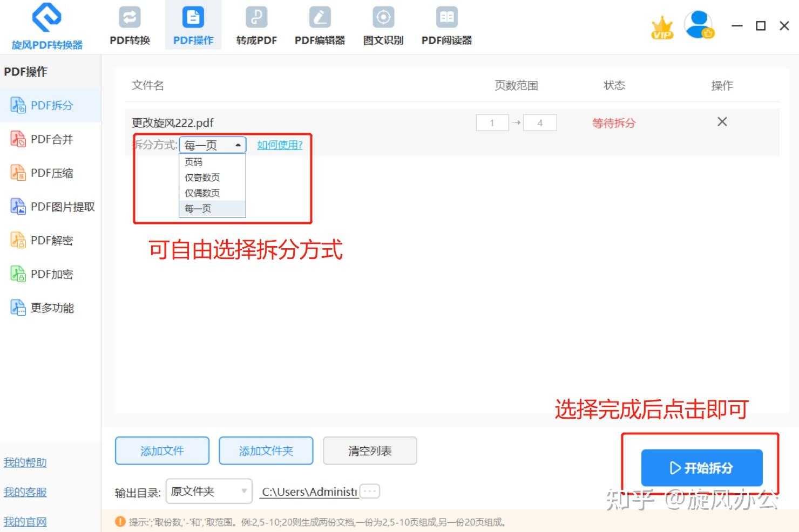Image resolution: width=799 pixels, height=532 pixels.
Task: Choose 仅奇数页 from the split mode list
Action: pyautogui.click(x=212, y=178)
